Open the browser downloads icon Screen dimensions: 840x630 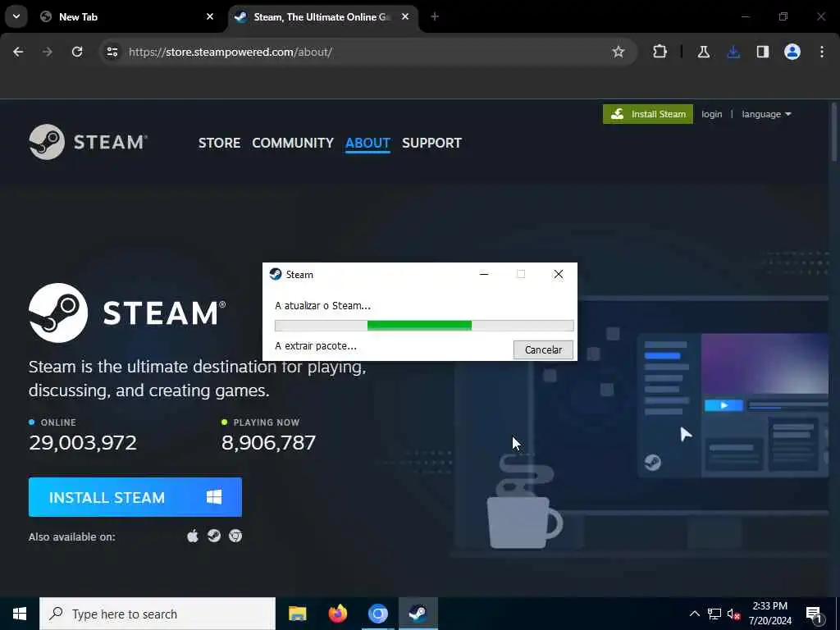pyautogui.click(x=733, y=52)
